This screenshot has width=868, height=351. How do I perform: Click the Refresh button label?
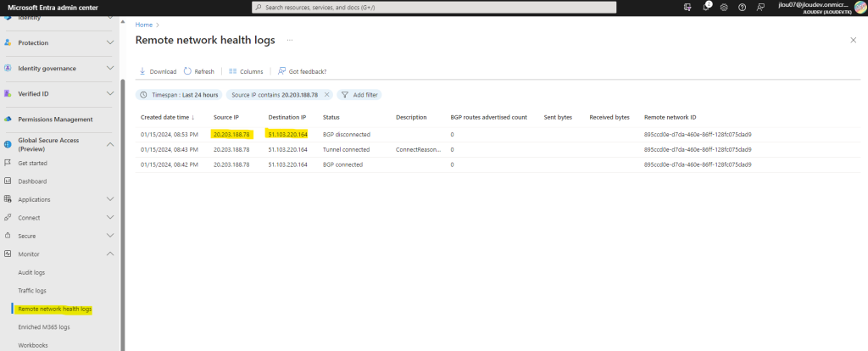click(x=204, y=71)
